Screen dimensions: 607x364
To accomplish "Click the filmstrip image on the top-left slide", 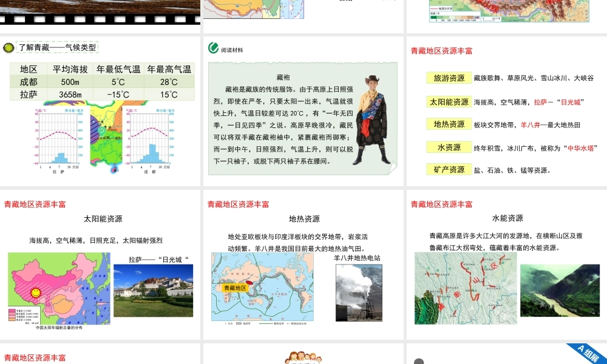I will pos(100,12).
